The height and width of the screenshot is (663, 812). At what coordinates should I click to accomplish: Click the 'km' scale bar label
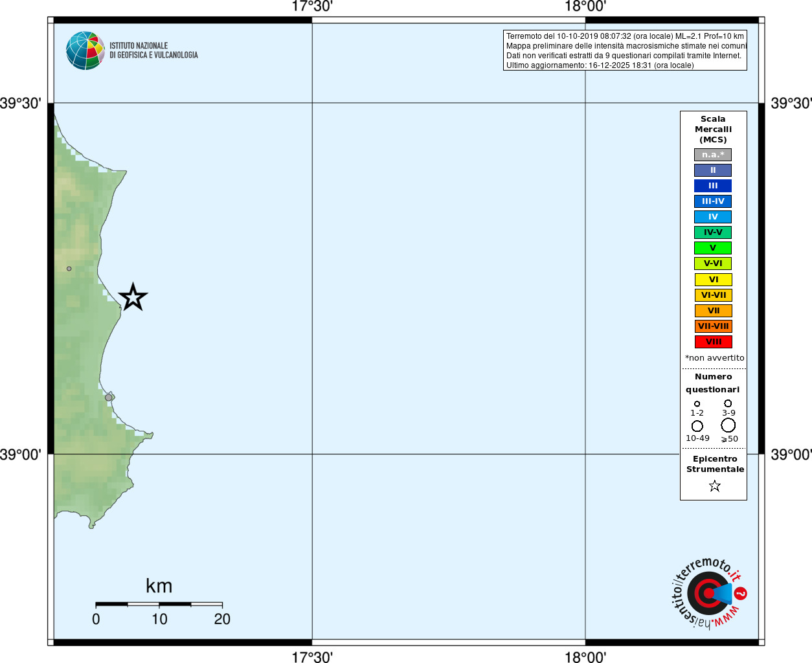click(x=159, y=586)
